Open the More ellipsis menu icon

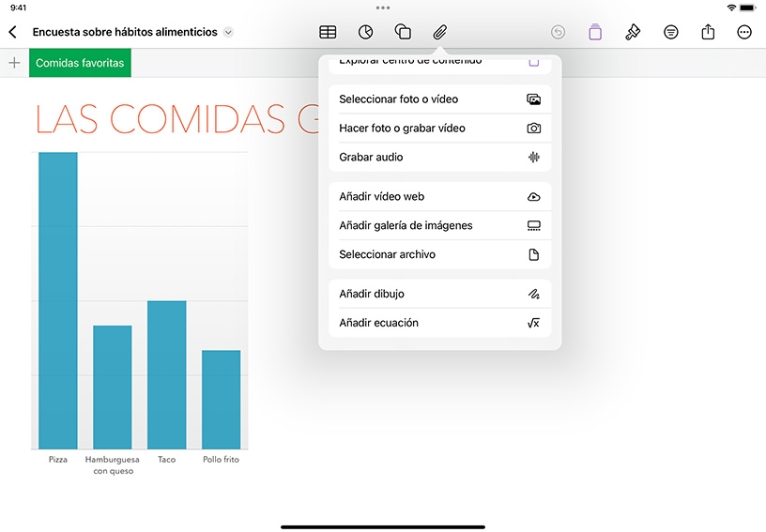(x=744, y=32)
